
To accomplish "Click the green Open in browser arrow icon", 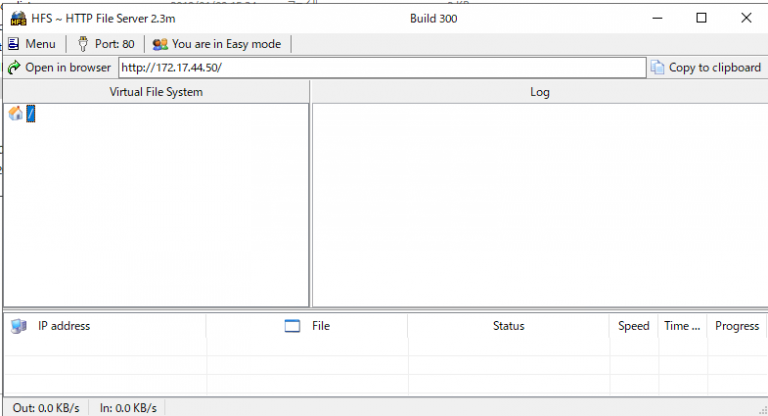I will click(14, 68).
